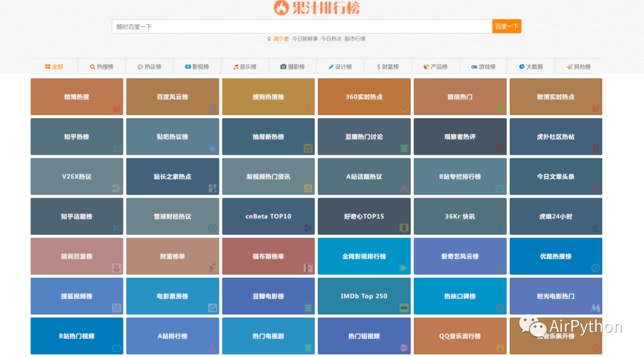
Task: Click the Weibo icon on 微博实时热点 card
Action: point(596,109)
